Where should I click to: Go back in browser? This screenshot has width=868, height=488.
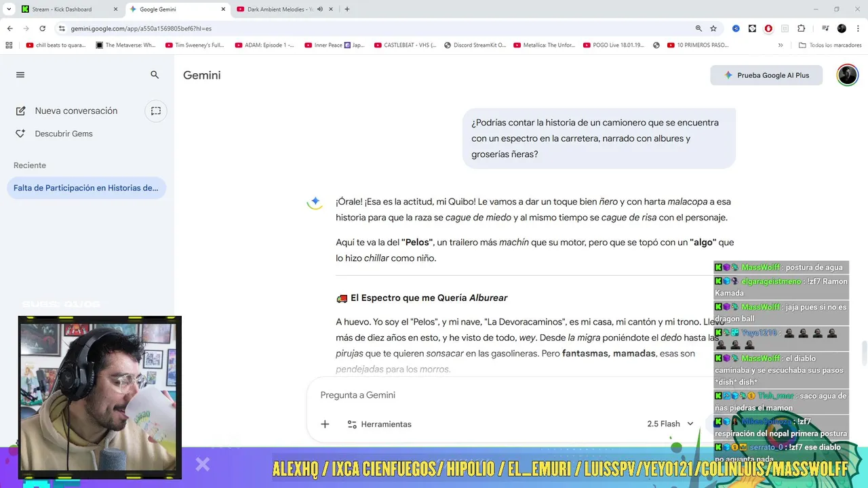coord(9,28)
